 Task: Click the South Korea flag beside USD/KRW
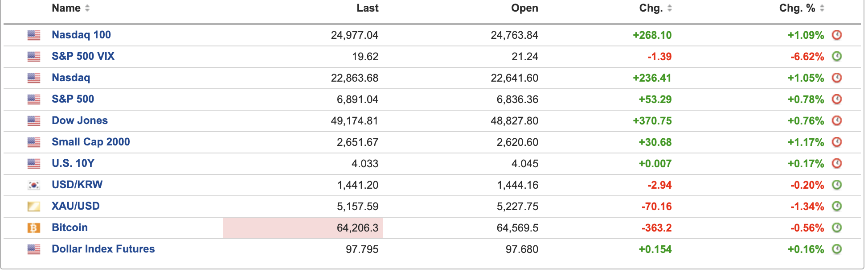[x=34, y=185]
